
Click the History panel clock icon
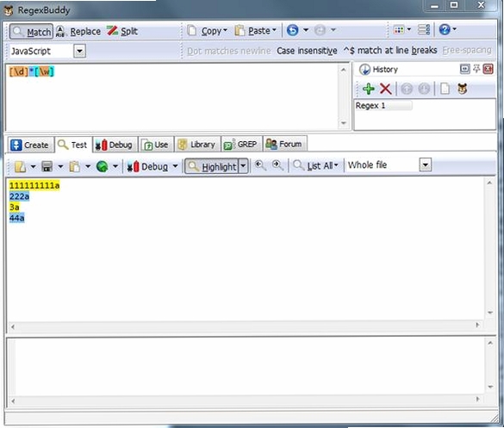(364, 70)
